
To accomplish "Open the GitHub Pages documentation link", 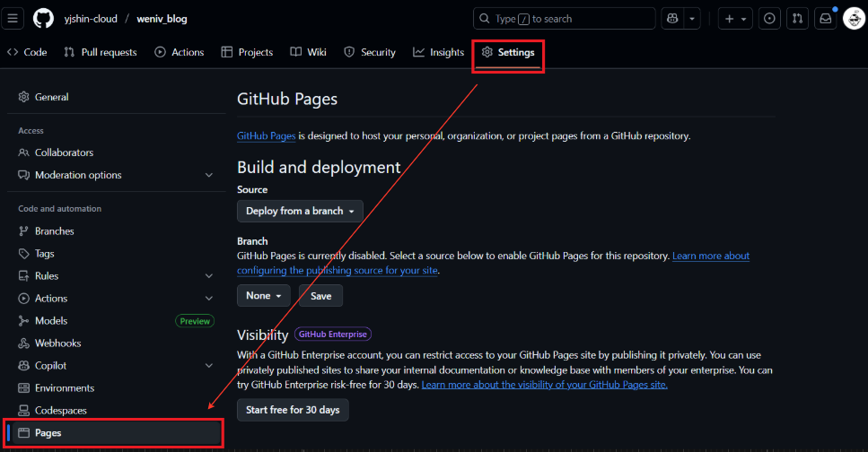I will pyautogui.click(x=267, y=135).
